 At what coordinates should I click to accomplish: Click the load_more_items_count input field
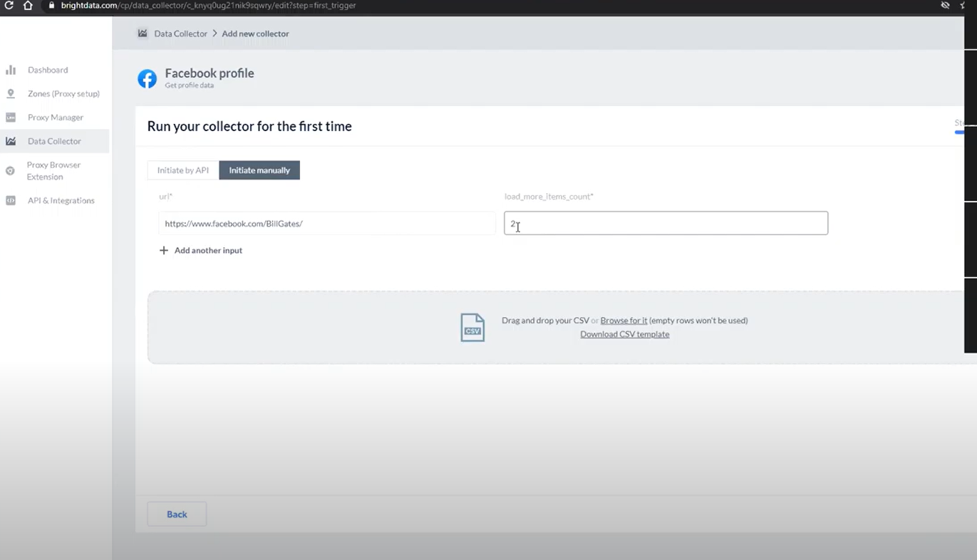666,223
